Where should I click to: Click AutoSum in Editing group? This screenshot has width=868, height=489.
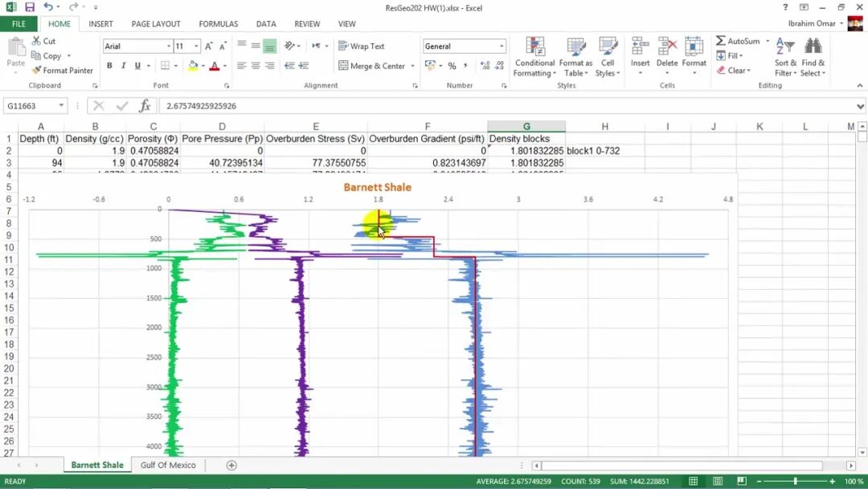click(x=738, y=41)
